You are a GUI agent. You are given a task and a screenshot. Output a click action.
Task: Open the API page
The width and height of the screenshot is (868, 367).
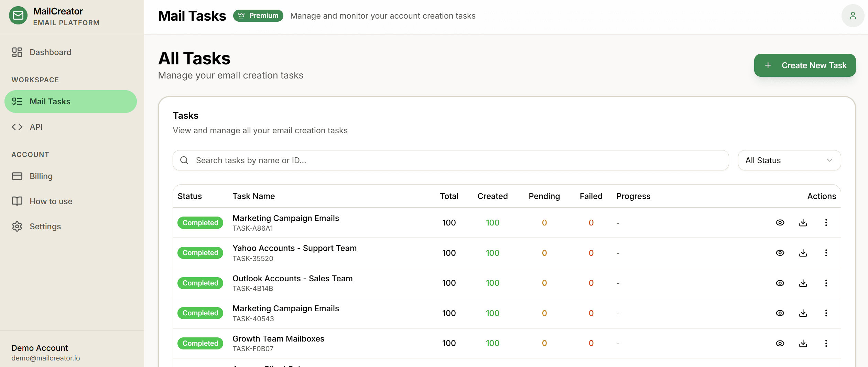pos(70,127)
